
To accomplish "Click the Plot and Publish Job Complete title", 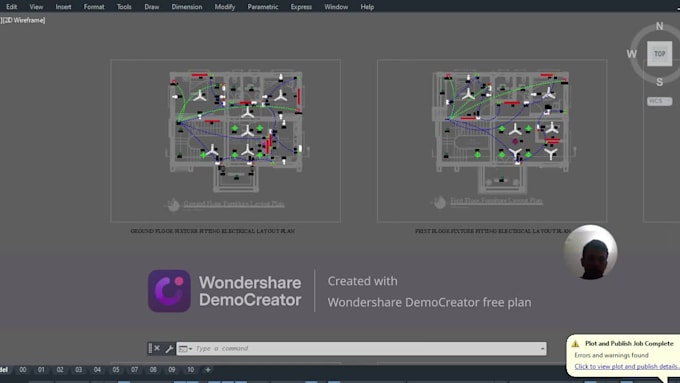I will click(629, 344).
